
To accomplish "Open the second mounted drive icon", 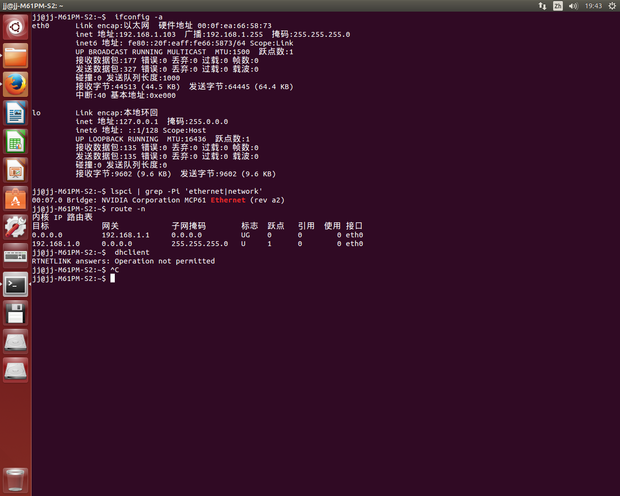I will pos(15,370).
